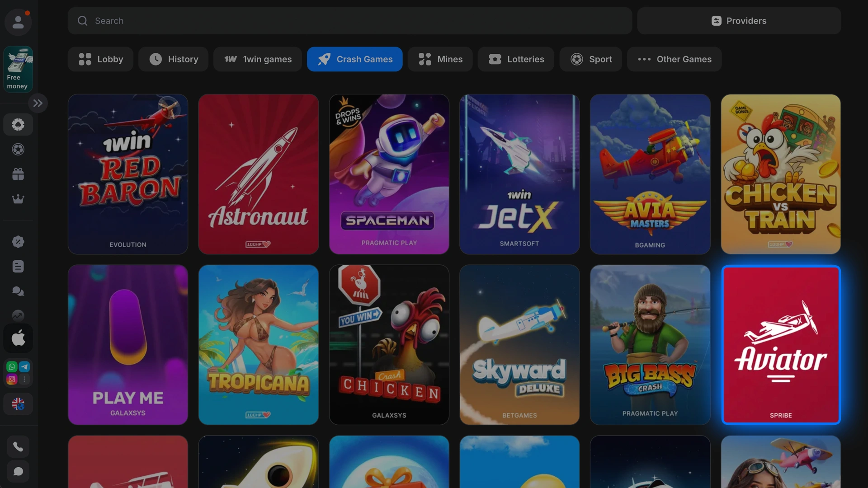Click the Free money banner
The width and height of the screenshot is (868, 488).
click(18, 69)
